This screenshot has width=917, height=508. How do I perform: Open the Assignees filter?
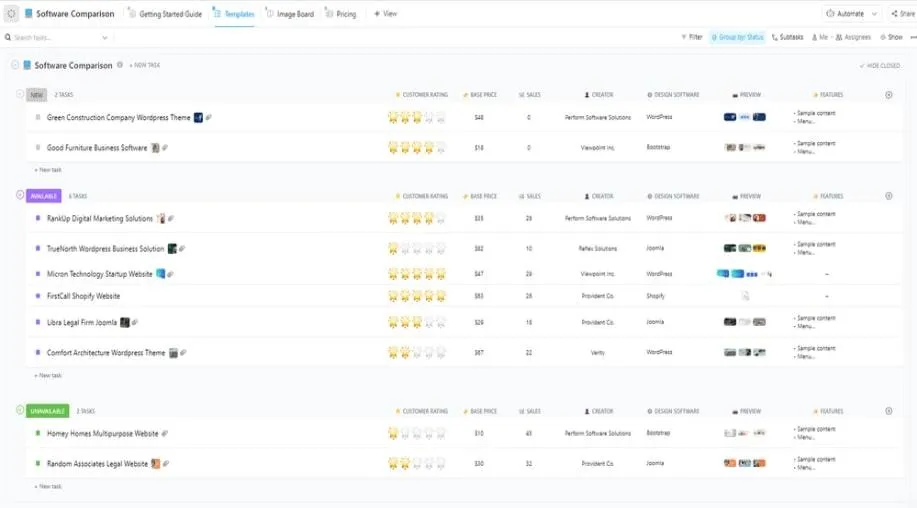[x=853, y=37]
